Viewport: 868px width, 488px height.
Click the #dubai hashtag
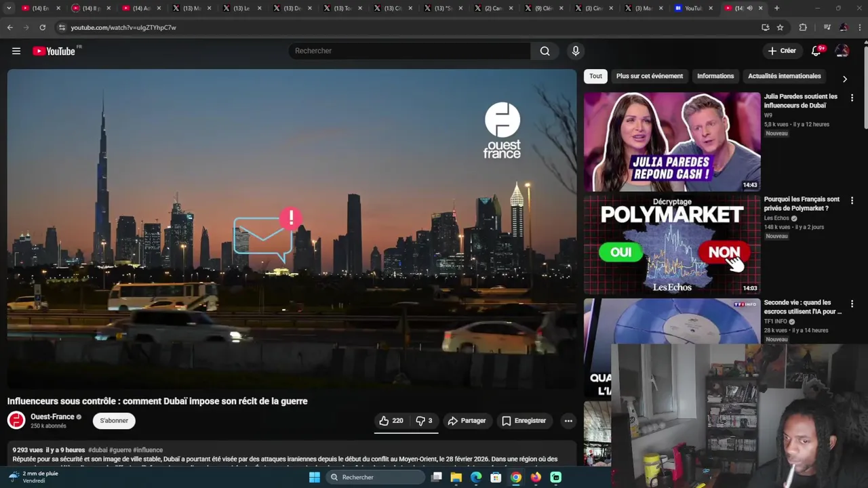tap(98, 450)
